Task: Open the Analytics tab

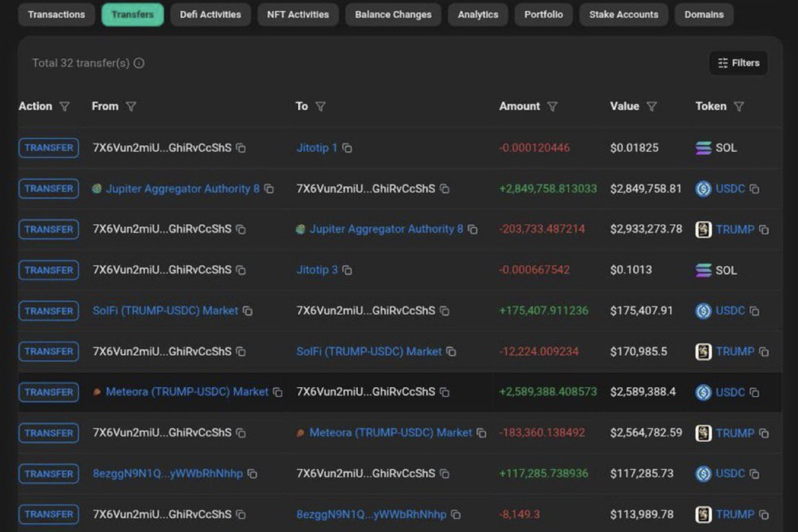Action: 478,14
